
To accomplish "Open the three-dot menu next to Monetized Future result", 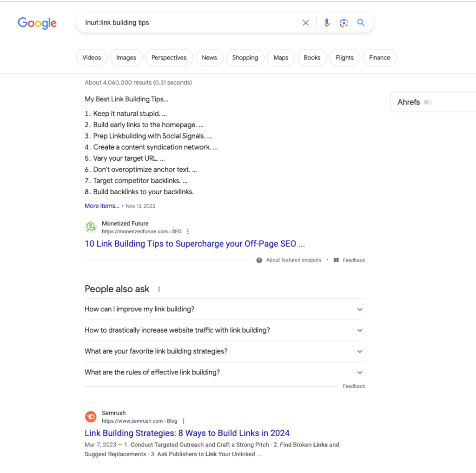I will (x=188, y=231).
